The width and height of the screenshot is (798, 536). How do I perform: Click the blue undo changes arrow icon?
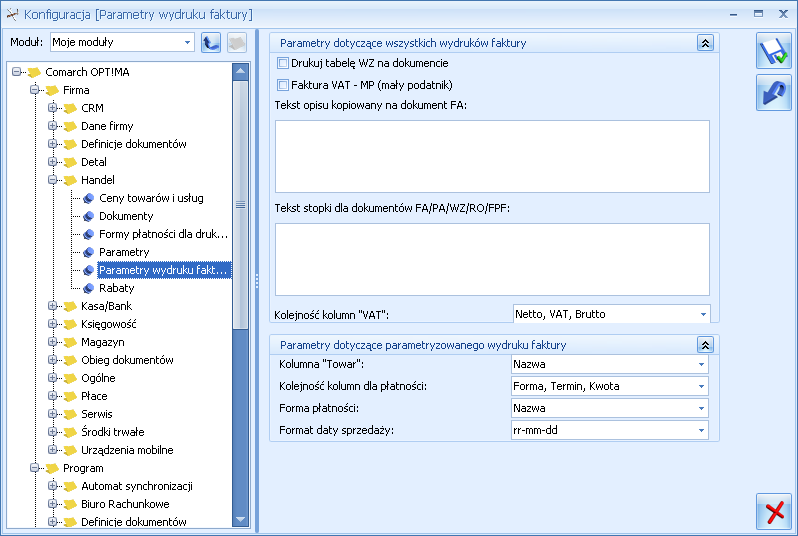click(x=774, y=93)
